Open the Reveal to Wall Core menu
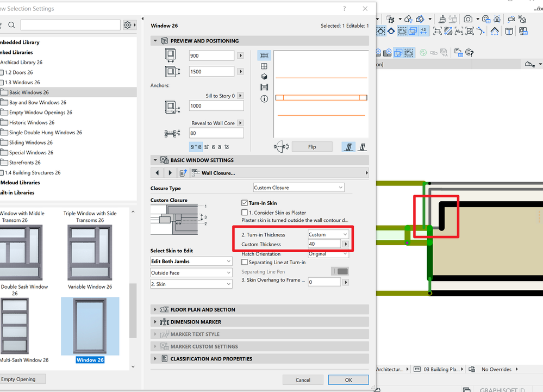Viewport: 543px width, 392px height. tap(240, 123)
